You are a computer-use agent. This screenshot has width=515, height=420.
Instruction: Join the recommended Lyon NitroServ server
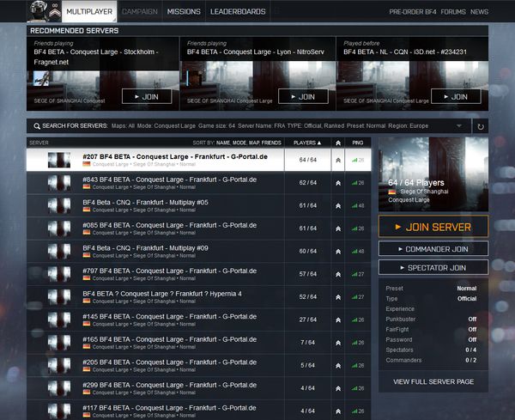[301, 96]
